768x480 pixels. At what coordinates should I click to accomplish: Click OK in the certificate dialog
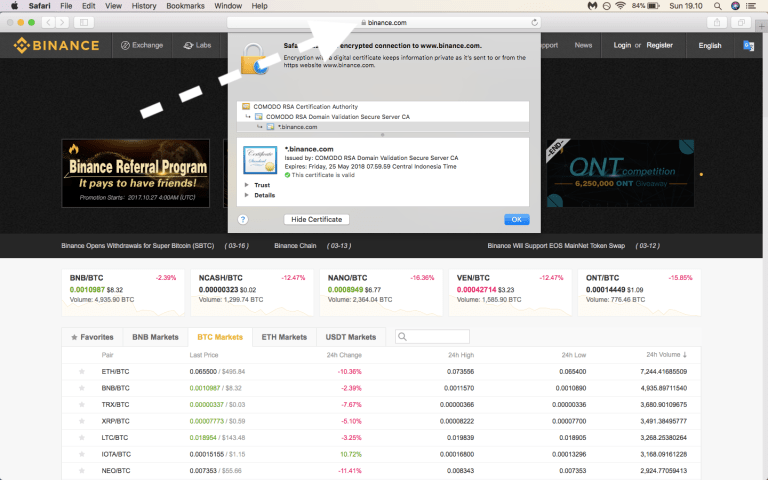coord(517,219)
